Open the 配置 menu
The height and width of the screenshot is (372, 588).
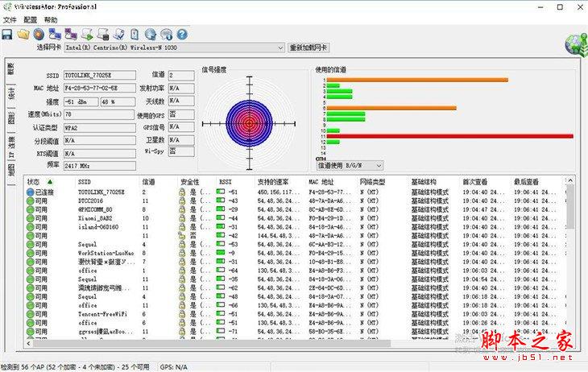pos(30,20)
